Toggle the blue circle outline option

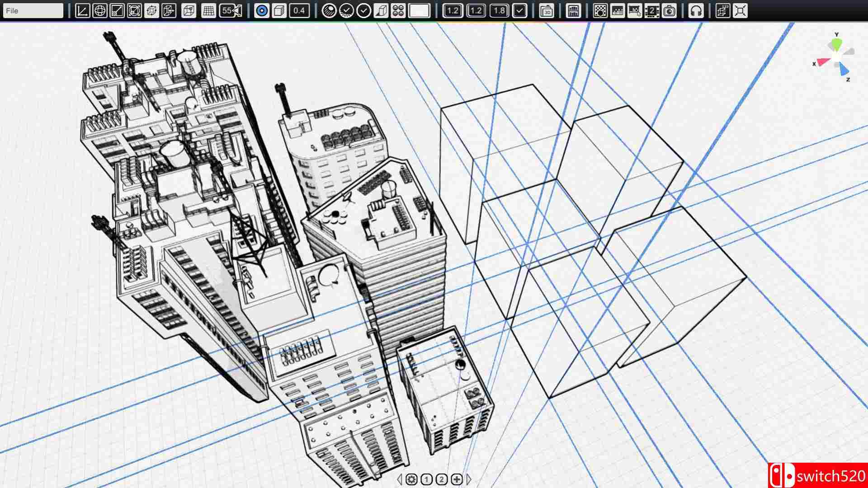tap(262, 10)
